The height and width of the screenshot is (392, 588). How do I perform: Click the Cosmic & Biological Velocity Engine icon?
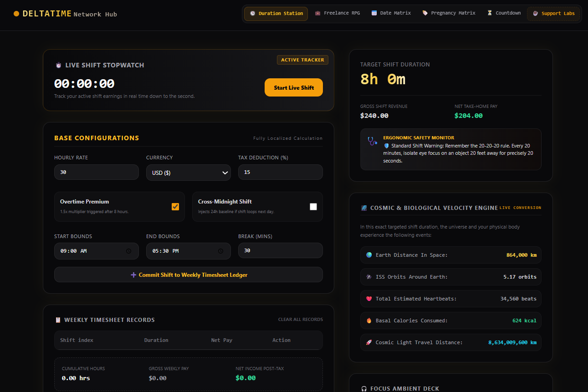(364, 208)
